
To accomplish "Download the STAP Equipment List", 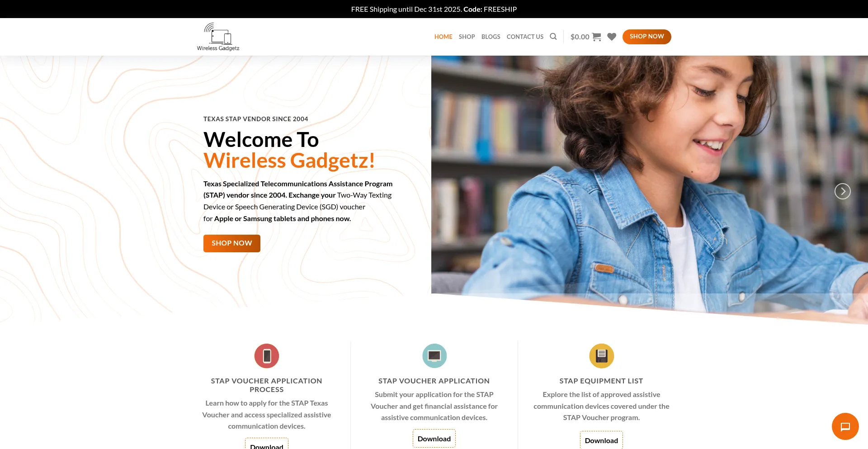I will tap(601, 440).
